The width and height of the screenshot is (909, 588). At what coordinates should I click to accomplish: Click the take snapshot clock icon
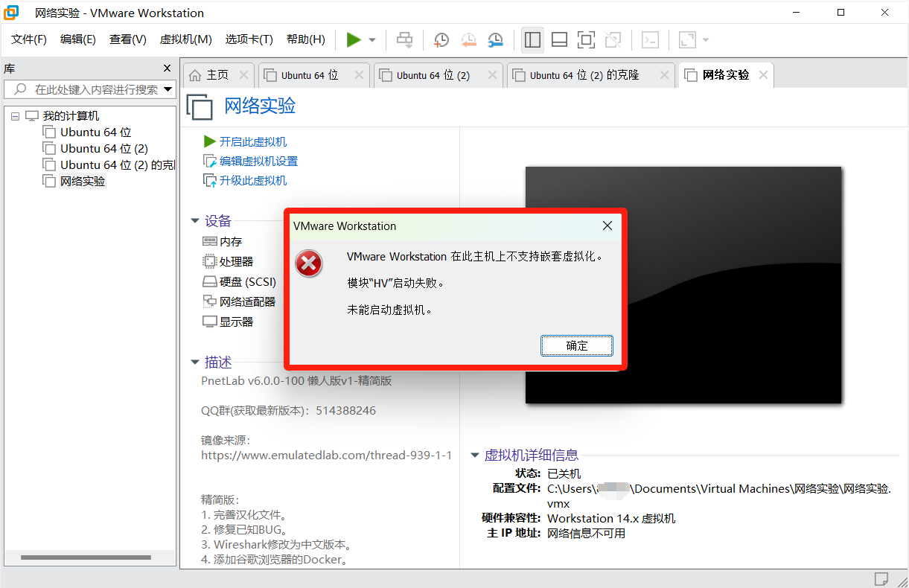click(441, 40)
